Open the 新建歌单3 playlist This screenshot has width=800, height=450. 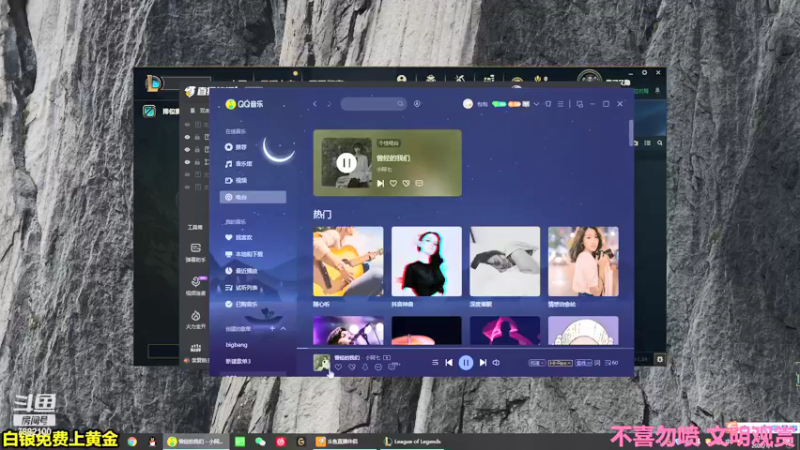click(x=238, y=361)
